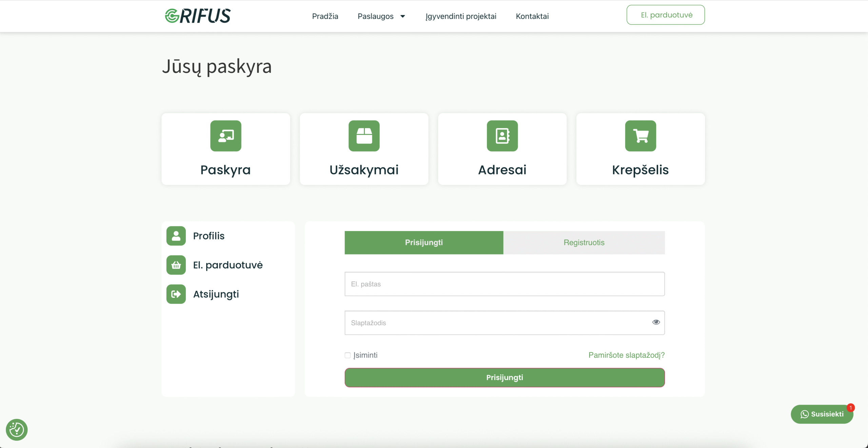Switch to the Registruotis tab
Viewport: 868px width, 448px height.
coord(584,243)
